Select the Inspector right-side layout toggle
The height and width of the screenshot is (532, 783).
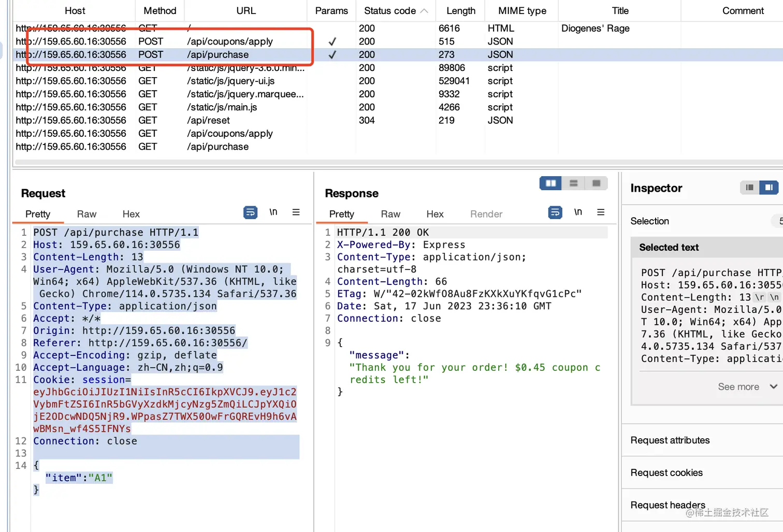pyautogui.click(x=769, y=188)
